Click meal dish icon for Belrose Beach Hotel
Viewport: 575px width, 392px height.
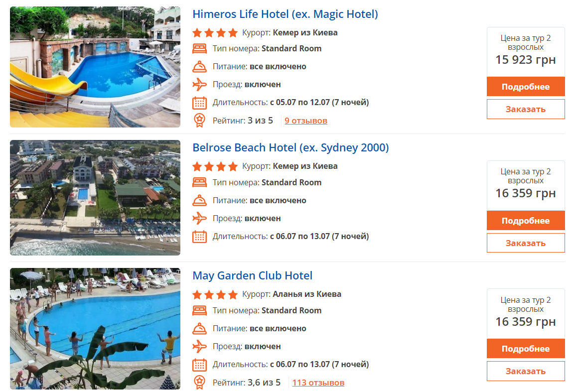coord(199,201)
